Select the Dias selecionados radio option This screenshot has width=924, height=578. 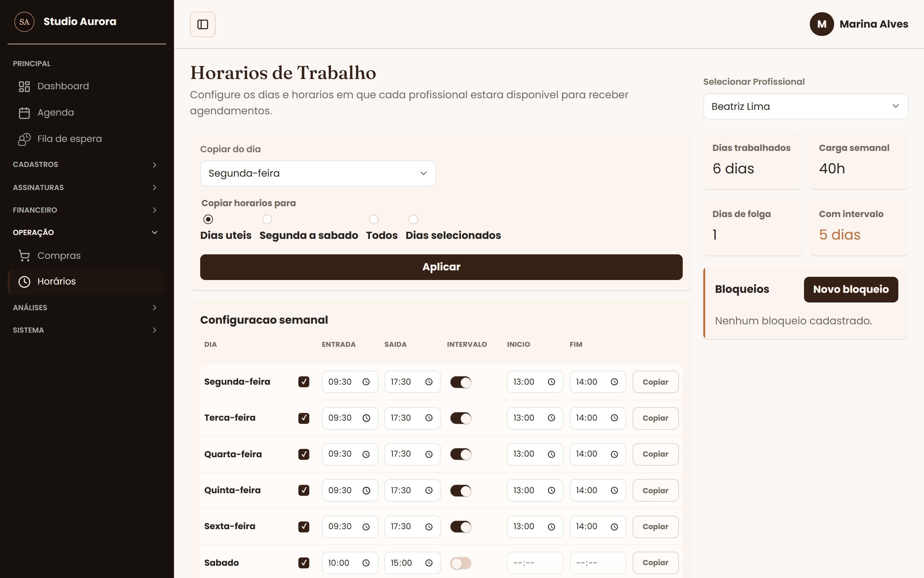tap(414, 219)
